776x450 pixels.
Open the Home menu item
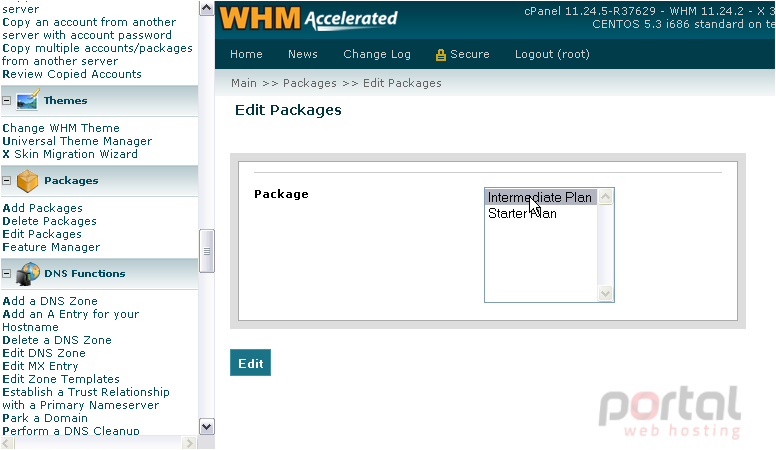click(x=246, y=54)
